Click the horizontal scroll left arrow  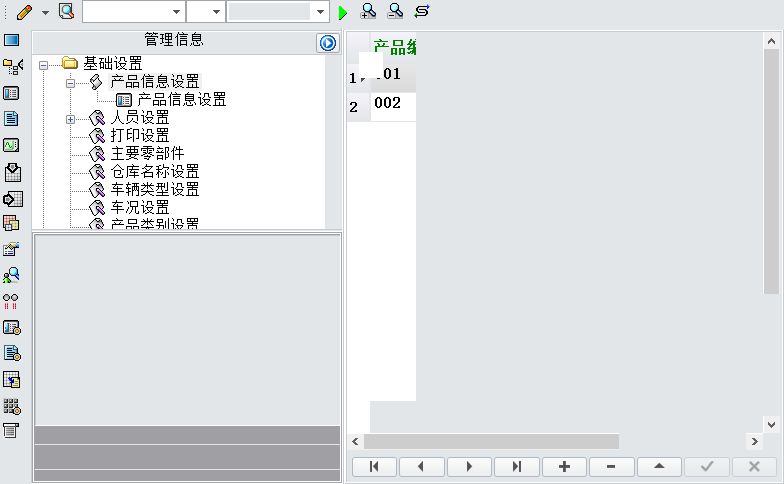point(355,442)
